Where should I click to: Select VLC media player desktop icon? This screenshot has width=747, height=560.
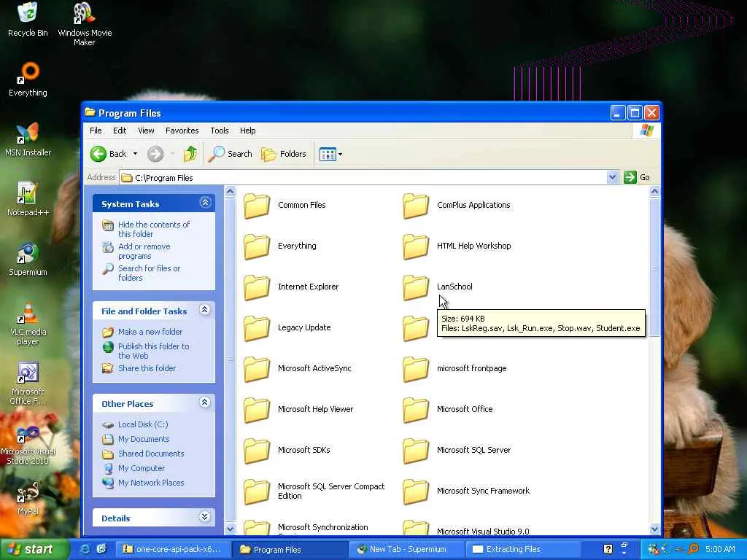(28, 324)
